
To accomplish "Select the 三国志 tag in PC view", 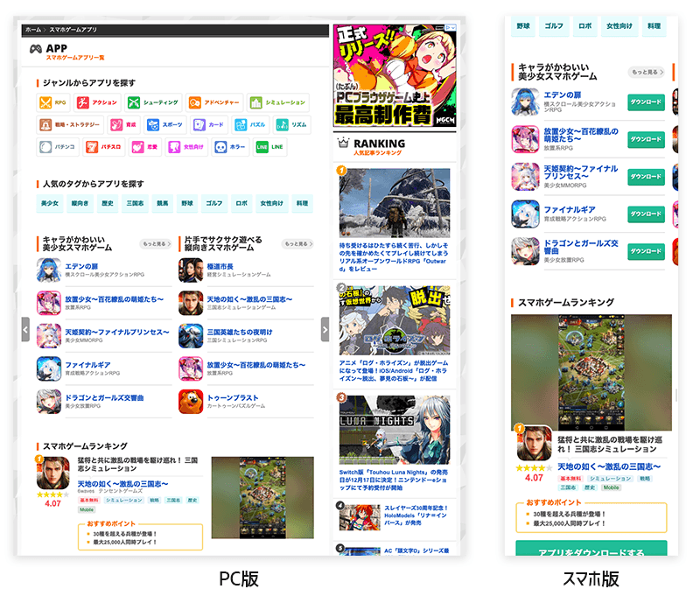I will [136, 203].
